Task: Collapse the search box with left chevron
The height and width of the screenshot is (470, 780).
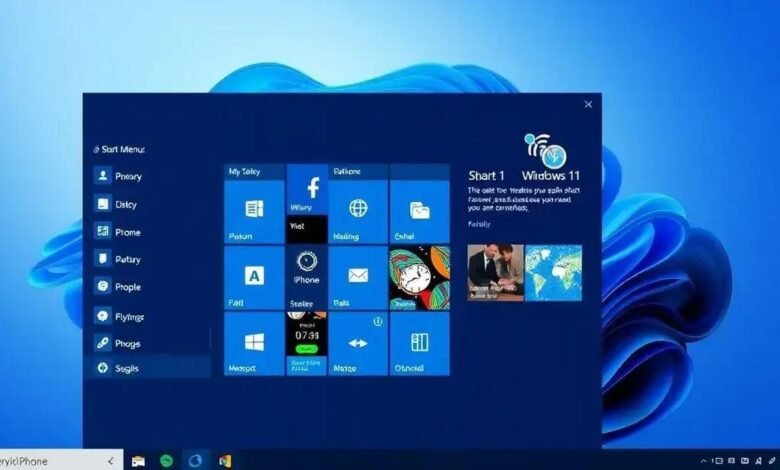Action: (x=110, y=462)
